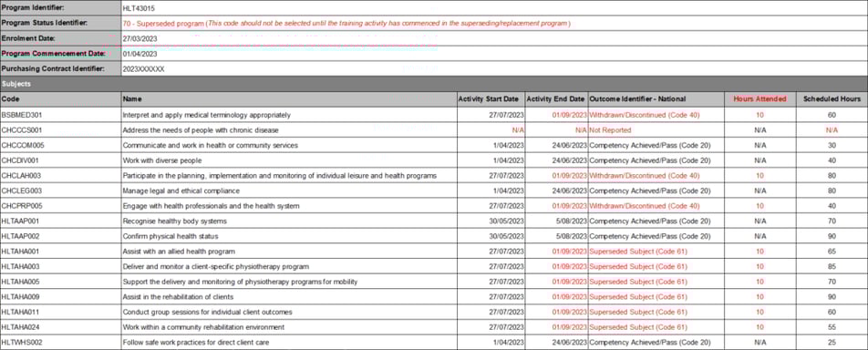Click 'Recognise healthy body systems' name
The image size is (868, 350).
click(175, 221)
